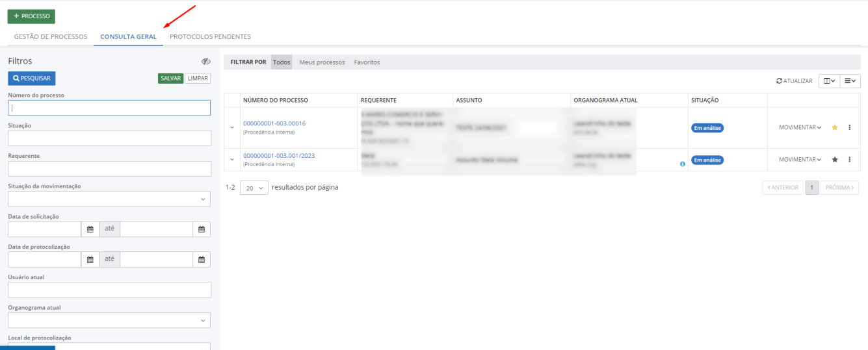Click the blue Pesquisar search button
Image resolution: width=868 pixels, height=350 pixels.
pos(32,78)
